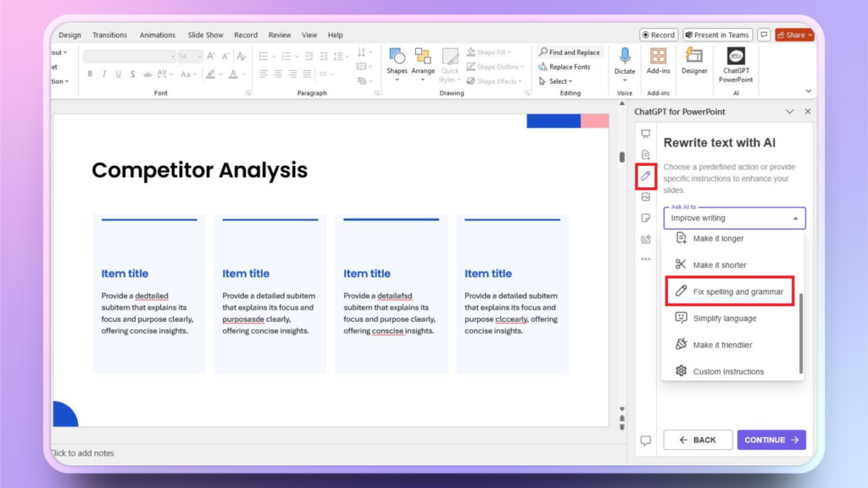Screen dimensions: 868x488
Task: Open the Add-ins button
Action: [x=658, y=61]
